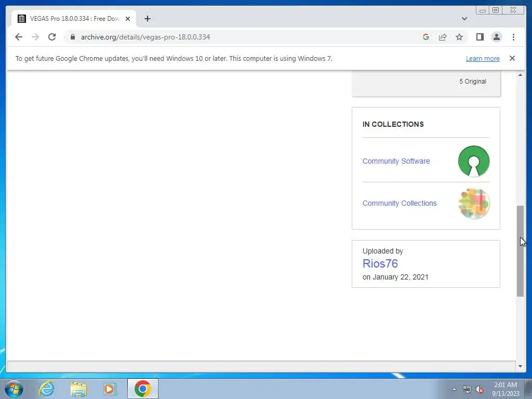Image resolution: width=532 pixels, height=399 pixels.
Task: Open Chrome side panel
Action: click(x=480, y=37)
